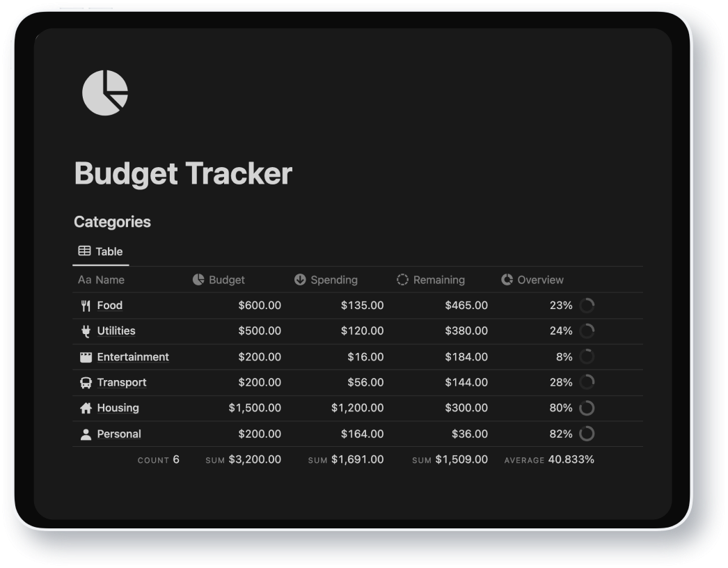Click the fork and knife Food icon
The height and width of the screenshot is (568, 728).
coord(86,306)
